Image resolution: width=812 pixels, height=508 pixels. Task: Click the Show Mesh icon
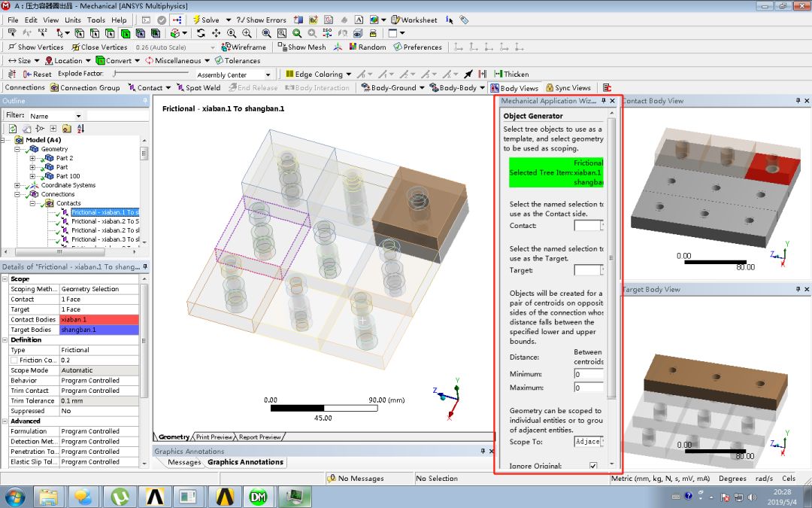[x=304, y=47]
